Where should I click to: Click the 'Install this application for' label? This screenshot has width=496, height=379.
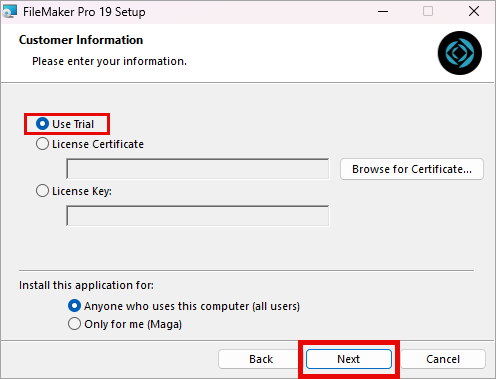(86, 285)
